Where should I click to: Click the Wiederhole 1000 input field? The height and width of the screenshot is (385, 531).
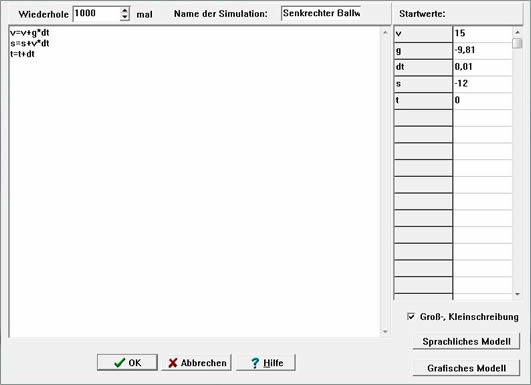pyautogui.click(x=97, y=14)
